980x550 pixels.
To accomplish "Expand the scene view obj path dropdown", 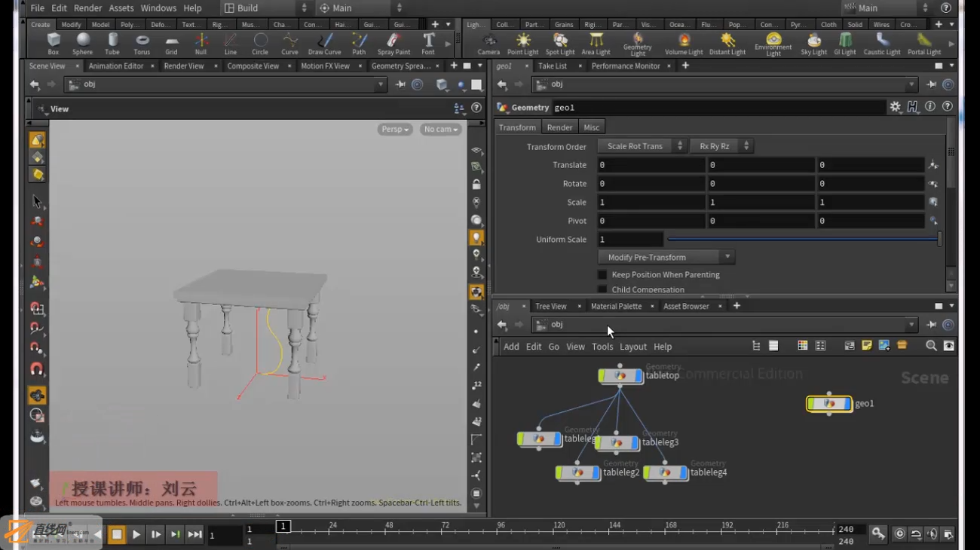I will [x=381, y=84].
